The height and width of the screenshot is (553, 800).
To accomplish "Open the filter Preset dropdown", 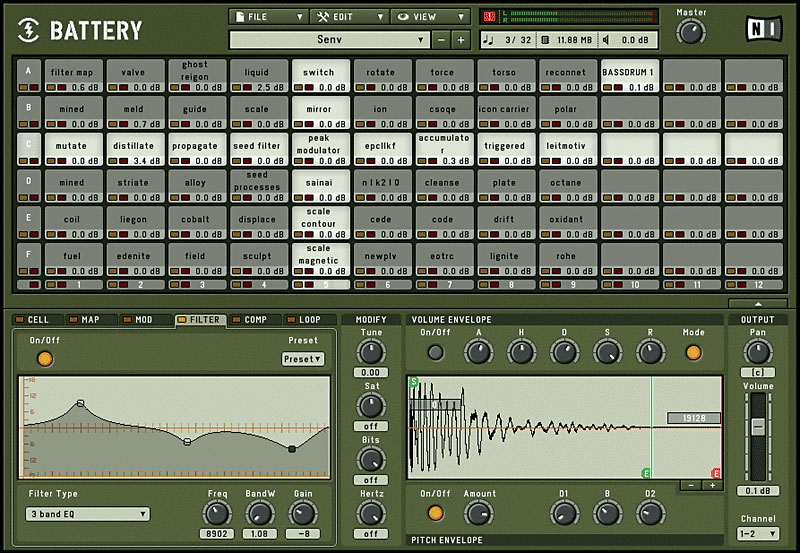I will [x=303, y=359].
